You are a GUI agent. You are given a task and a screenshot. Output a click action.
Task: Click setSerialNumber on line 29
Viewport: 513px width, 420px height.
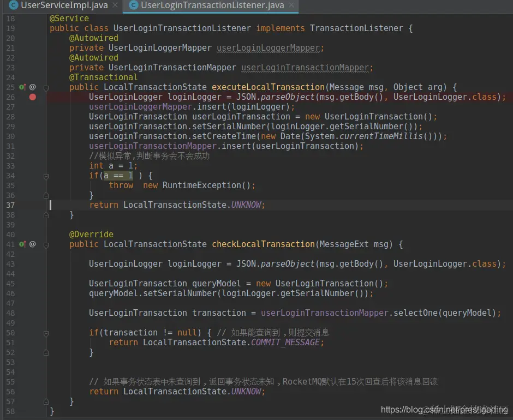coord(229,127)
